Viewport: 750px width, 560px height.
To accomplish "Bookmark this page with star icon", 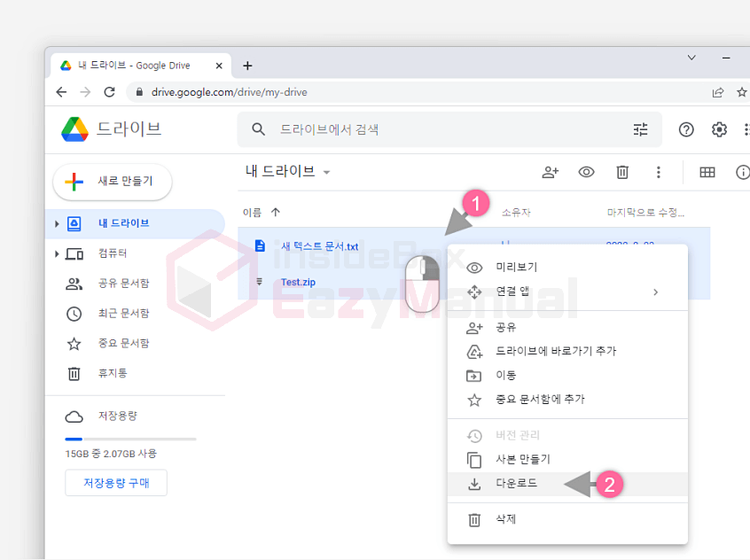I will point(741,92).
